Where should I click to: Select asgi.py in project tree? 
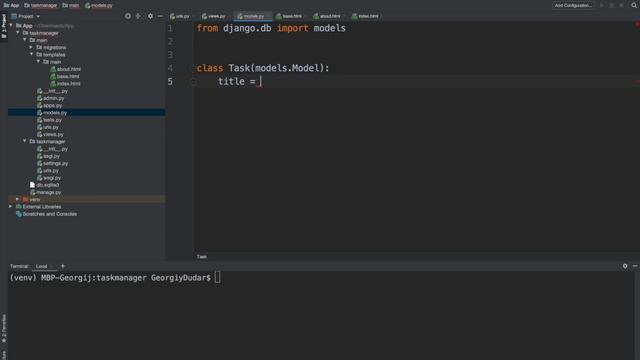[51, 156]
